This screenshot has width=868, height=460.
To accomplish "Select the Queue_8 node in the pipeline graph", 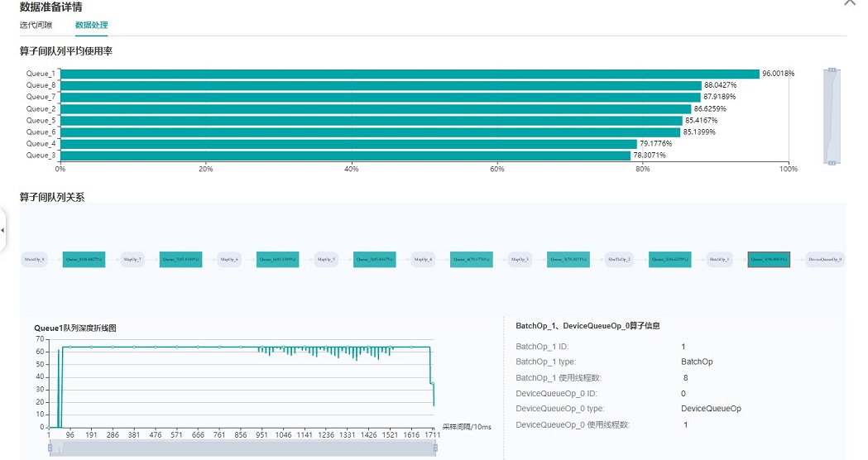I will point(84,259).
